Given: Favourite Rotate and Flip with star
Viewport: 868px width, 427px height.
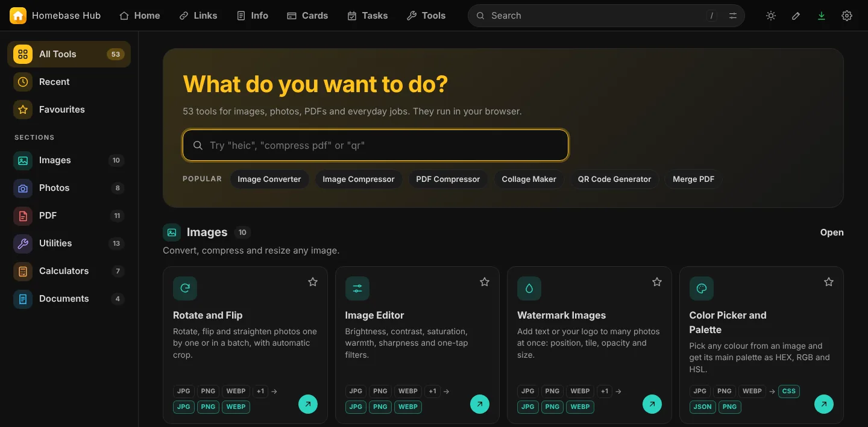Looking at the screenshot, I should tap(313, 282).
